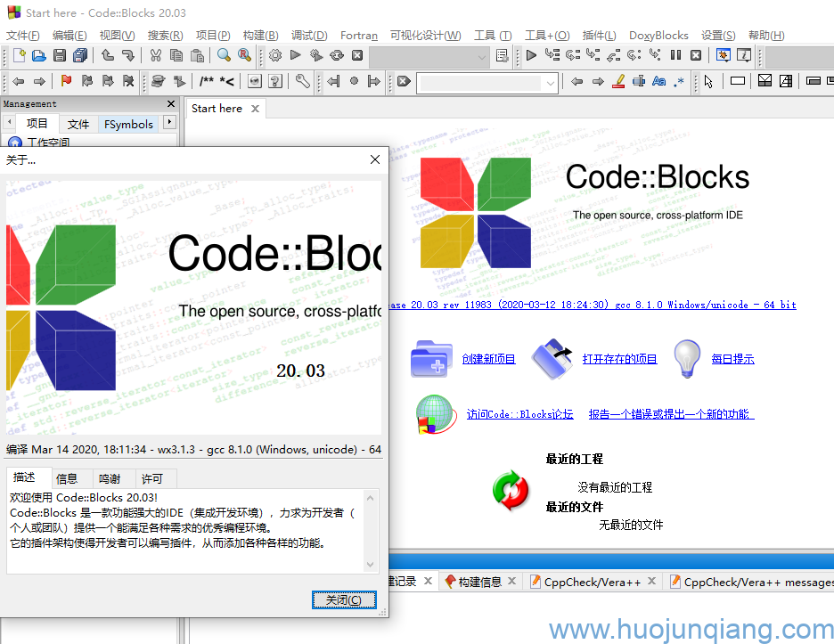This screenshot has width=834, height=644.
Task: Click the Cut scissors icon
Action: tap(155, 55)
